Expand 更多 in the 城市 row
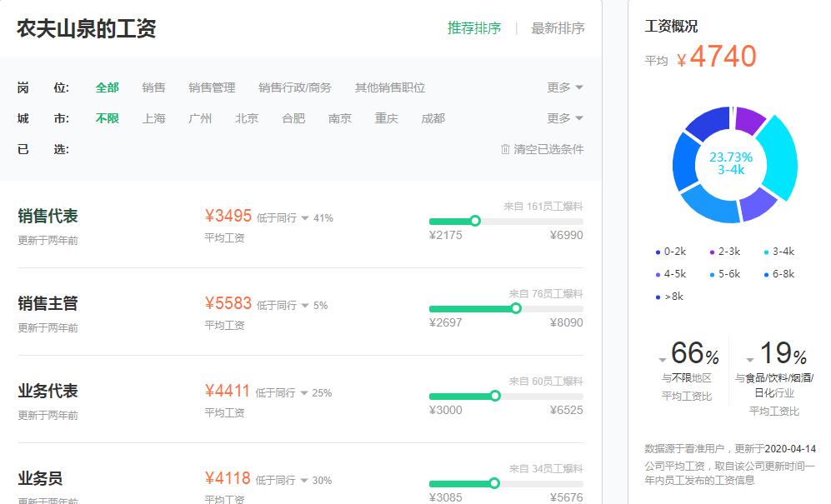This screenshot has width=831, height=504. [x=565, y=118]
